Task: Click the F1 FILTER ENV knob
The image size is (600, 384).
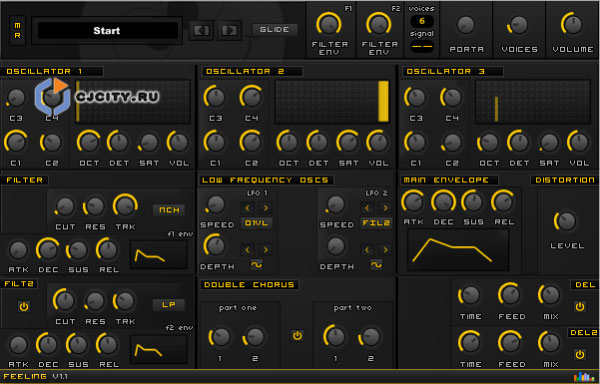Action: [x=329, y=24]
